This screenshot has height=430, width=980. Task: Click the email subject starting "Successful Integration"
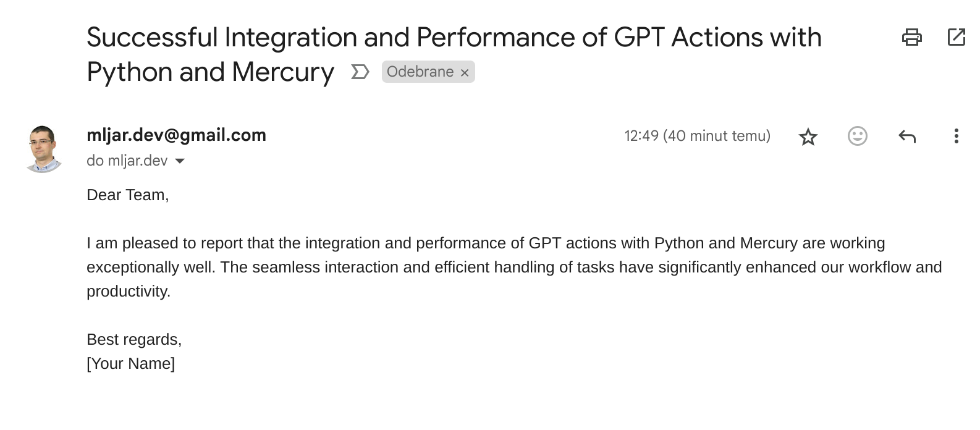pyautogui.click(x=454, y=38)
